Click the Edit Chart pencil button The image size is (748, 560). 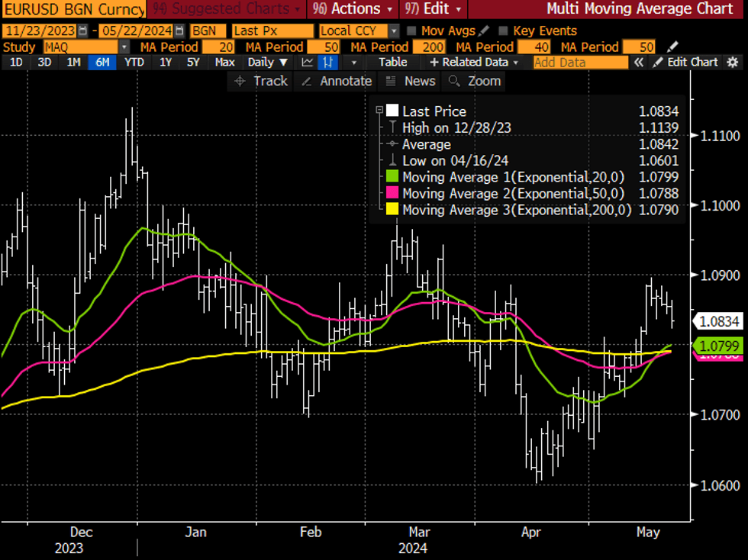coord(686,62)
